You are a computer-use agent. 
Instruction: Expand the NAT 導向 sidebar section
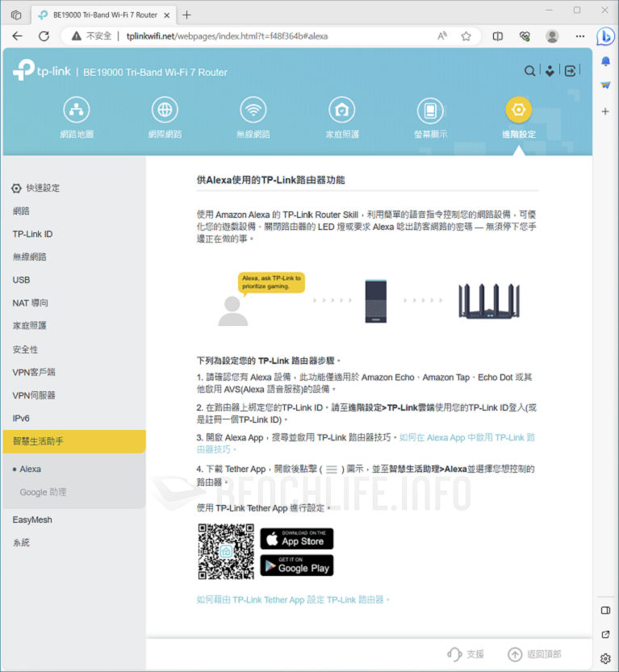pos(30,303)
